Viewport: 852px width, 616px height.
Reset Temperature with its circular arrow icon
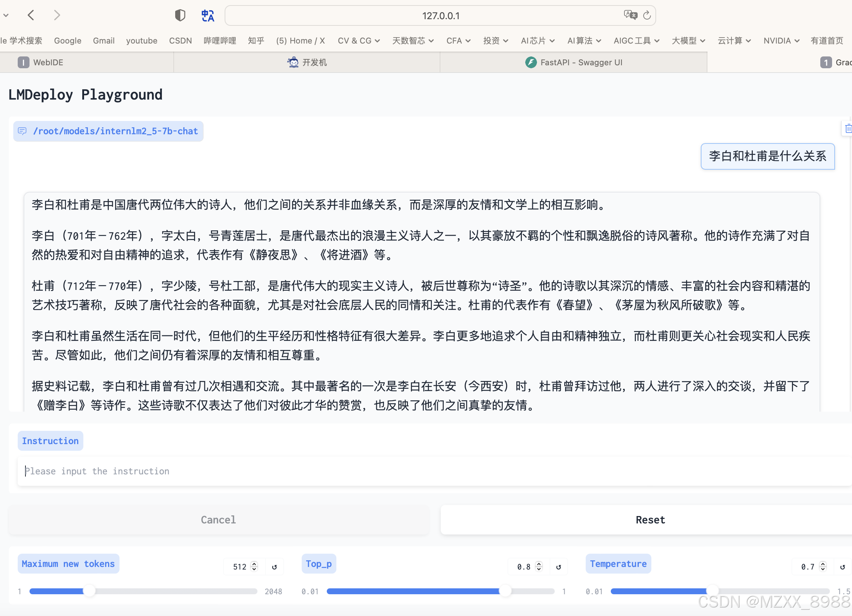[x=844, y=567]
